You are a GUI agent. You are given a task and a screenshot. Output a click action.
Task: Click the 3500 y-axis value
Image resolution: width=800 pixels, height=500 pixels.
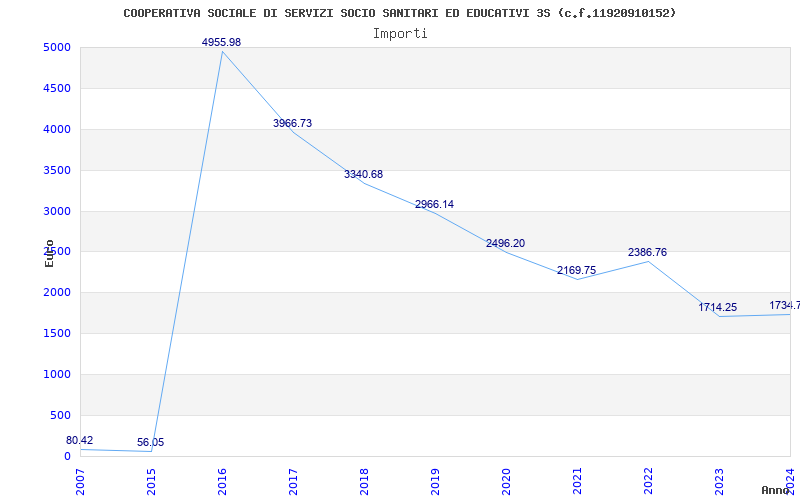coord(57,170)
